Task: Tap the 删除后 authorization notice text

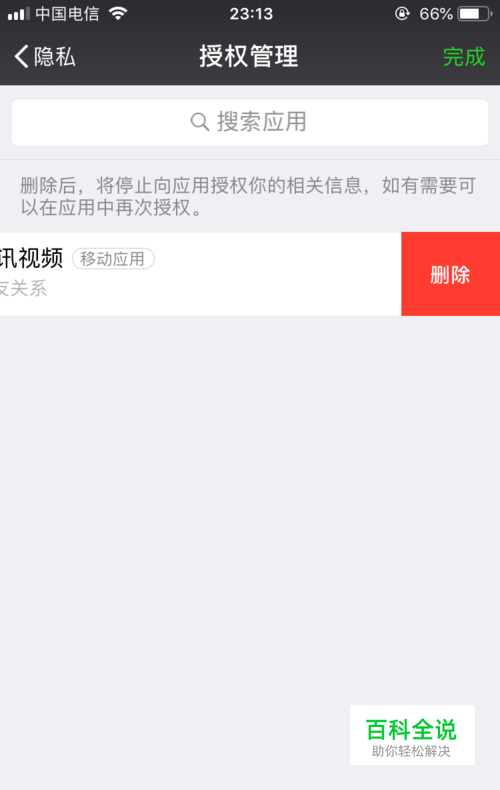Action: (248, 196)
